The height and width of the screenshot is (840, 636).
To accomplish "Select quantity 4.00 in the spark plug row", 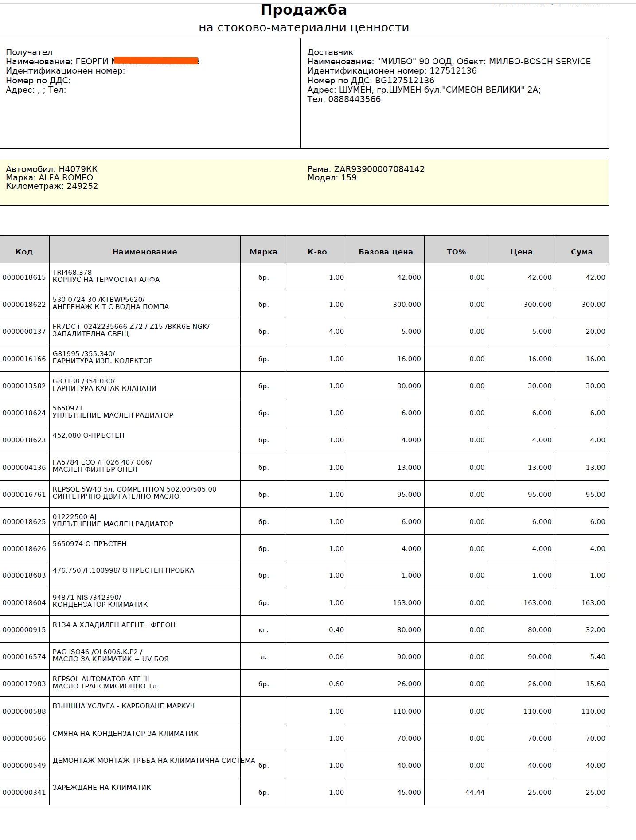I will 336,332.
